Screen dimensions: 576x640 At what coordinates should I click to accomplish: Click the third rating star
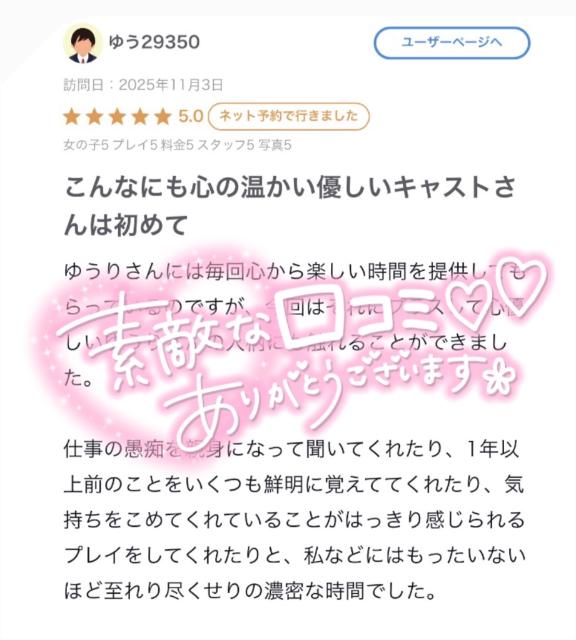[117, 117]
